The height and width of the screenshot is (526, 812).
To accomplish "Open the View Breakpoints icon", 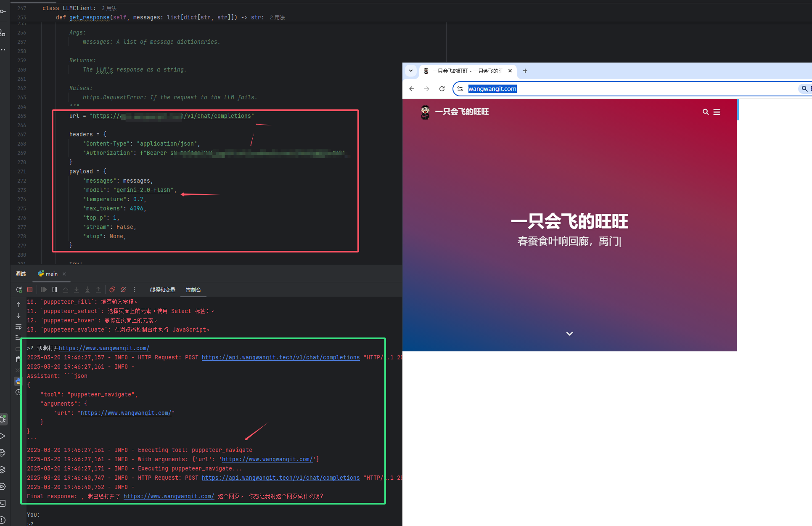I will (x=112, y=290).
